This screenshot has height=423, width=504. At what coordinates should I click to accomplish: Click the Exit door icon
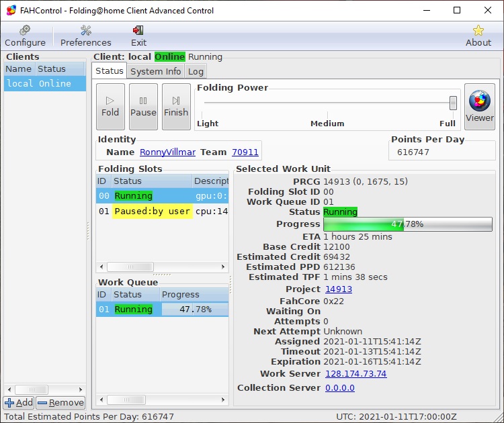(x=138, y=30)
